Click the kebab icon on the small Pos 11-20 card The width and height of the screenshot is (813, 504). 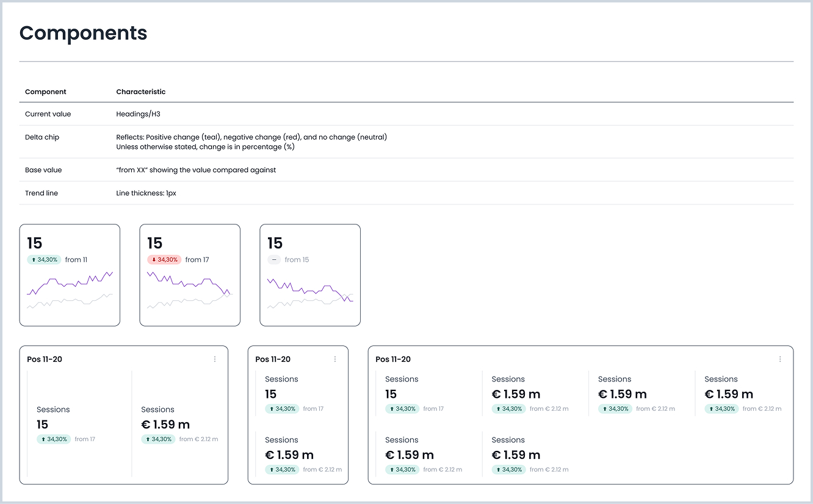tap(334, 359)
